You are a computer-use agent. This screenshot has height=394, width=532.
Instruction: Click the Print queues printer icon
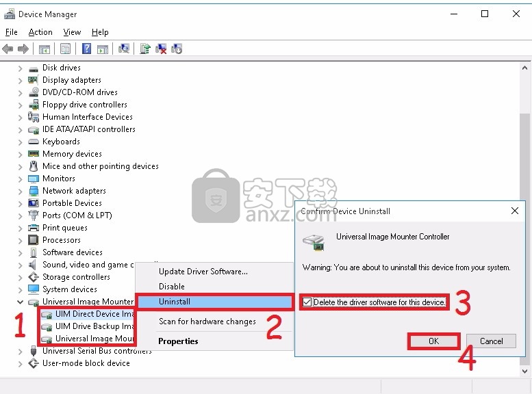[x=34, y=228]
